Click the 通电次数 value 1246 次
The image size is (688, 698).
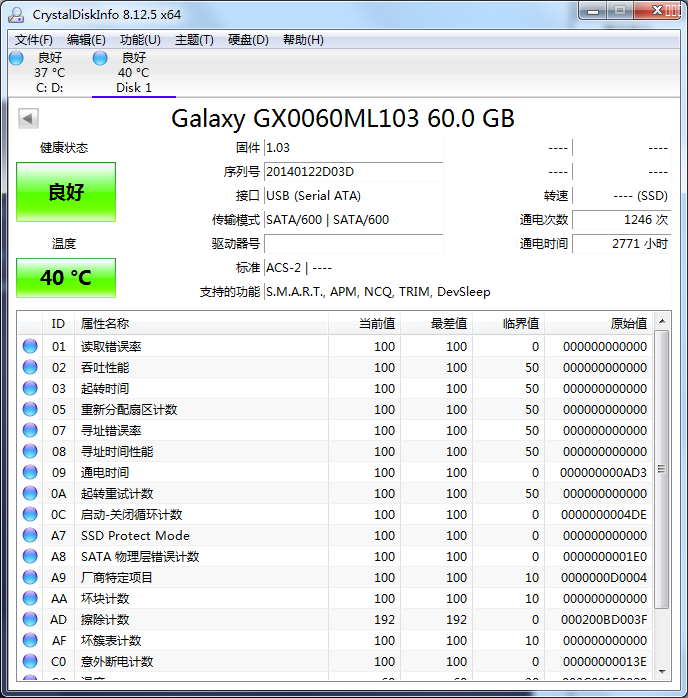[x=622, y=220]
